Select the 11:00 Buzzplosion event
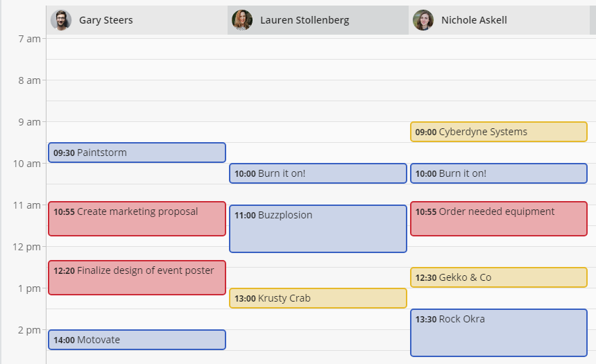Screen dimensions: 596x364 coord(318,228)
